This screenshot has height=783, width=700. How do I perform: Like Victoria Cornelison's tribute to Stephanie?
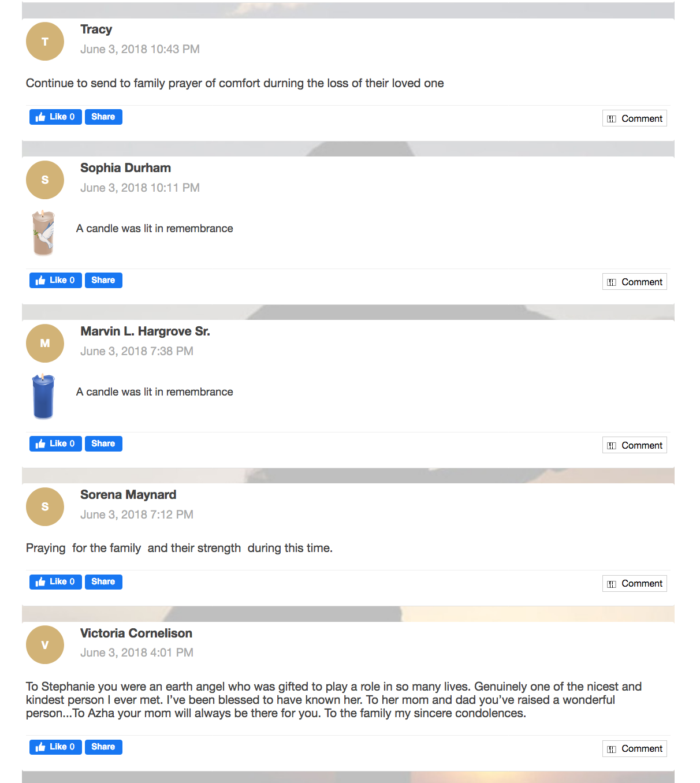tap(55, 747)
